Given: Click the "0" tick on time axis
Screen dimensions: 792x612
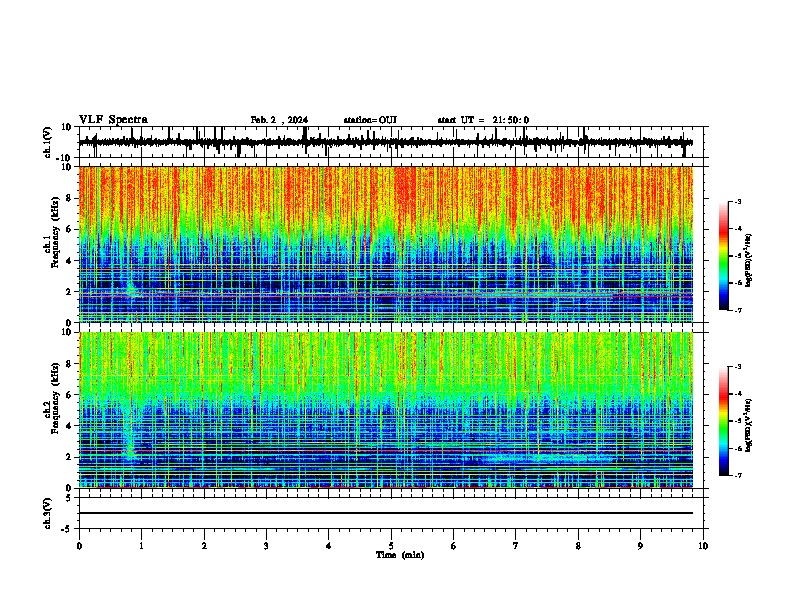Looking at the screenshot, I should click(79, 546).
